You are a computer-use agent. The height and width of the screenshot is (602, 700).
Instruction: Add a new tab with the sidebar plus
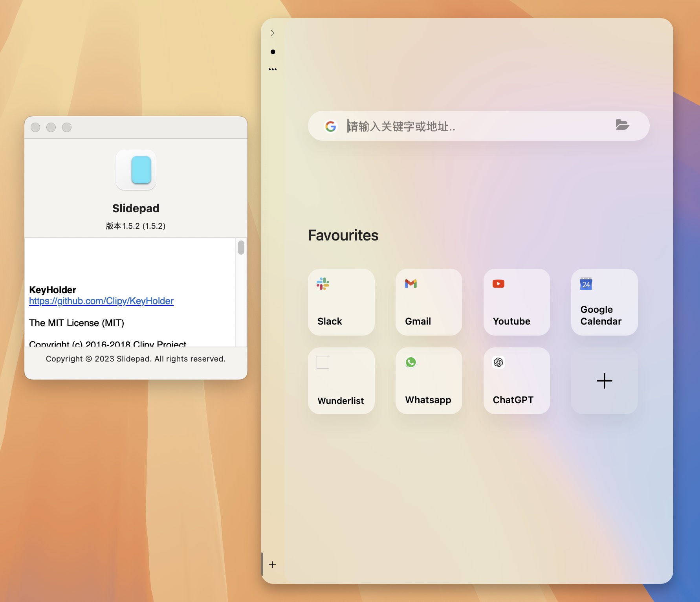coord(273,565)
